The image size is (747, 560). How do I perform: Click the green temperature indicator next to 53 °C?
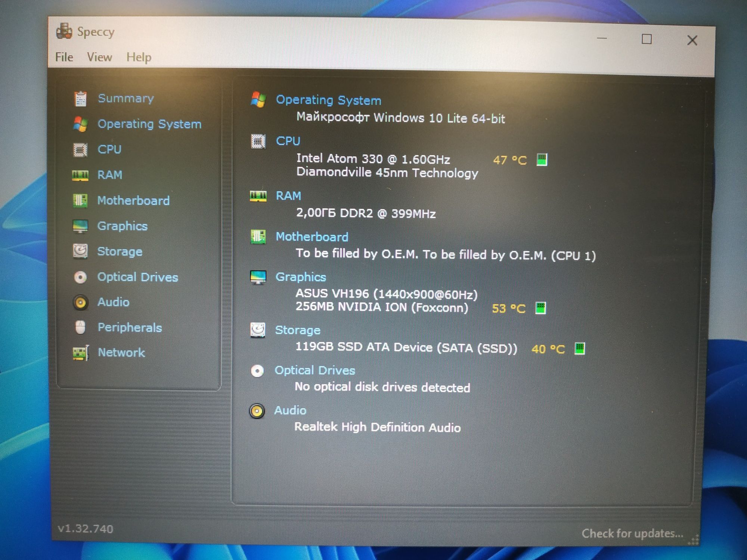click(540, 308)
